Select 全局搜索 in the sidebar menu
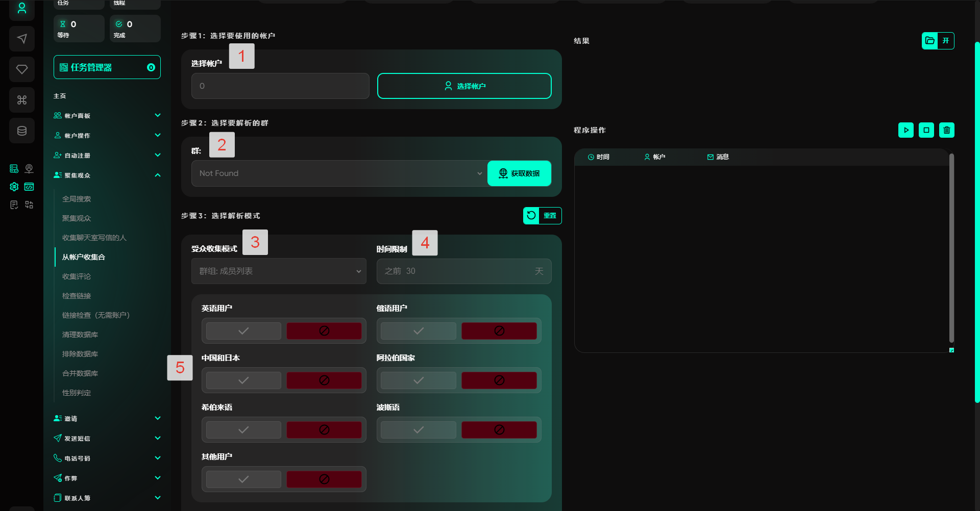980x511 pixels. pos(77,199)
